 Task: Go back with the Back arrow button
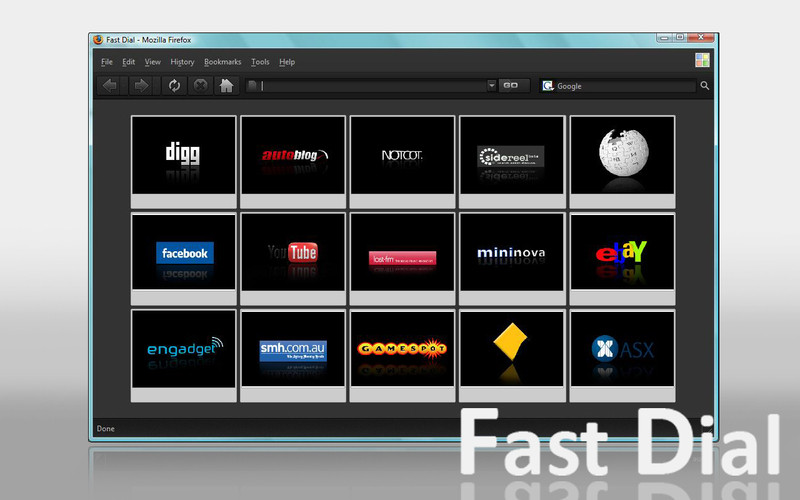[110, 86]
